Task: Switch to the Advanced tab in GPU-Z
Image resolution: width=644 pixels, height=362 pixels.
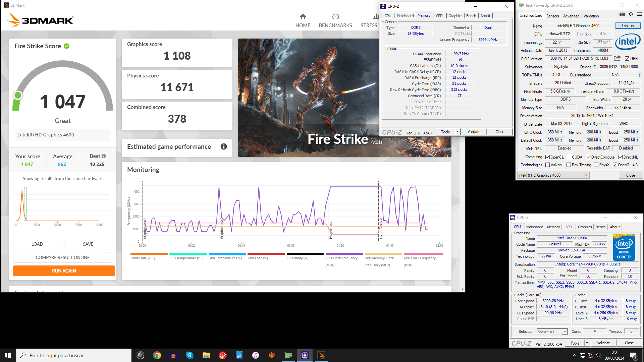Action: pos(571,16)
